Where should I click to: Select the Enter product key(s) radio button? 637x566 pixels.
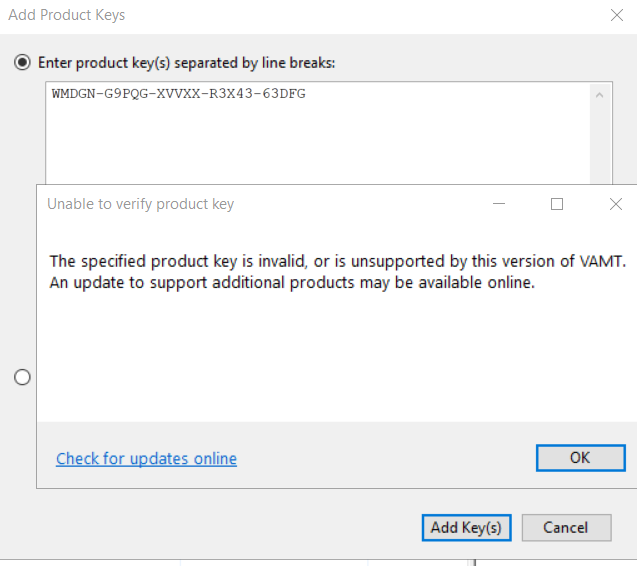coord(22,63)
